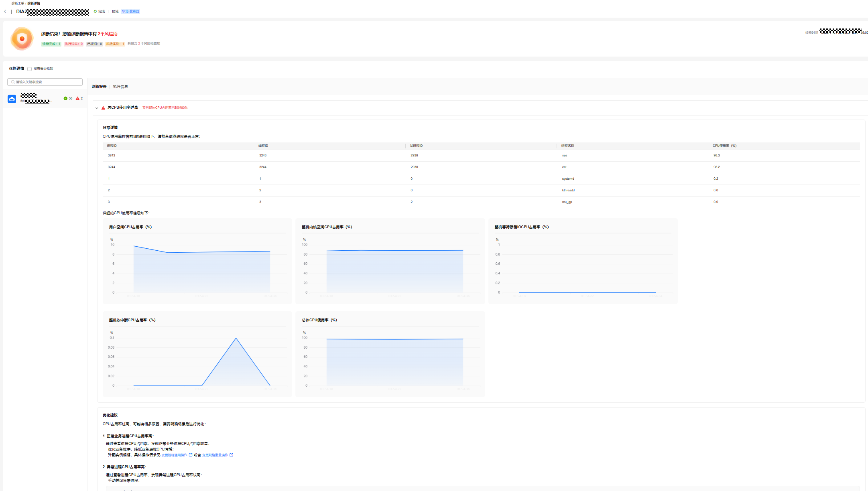Viewport: 868px width, 491px height.
Task: Click the back arrow beside the DIA ticket title
Action: coord(5,12)
